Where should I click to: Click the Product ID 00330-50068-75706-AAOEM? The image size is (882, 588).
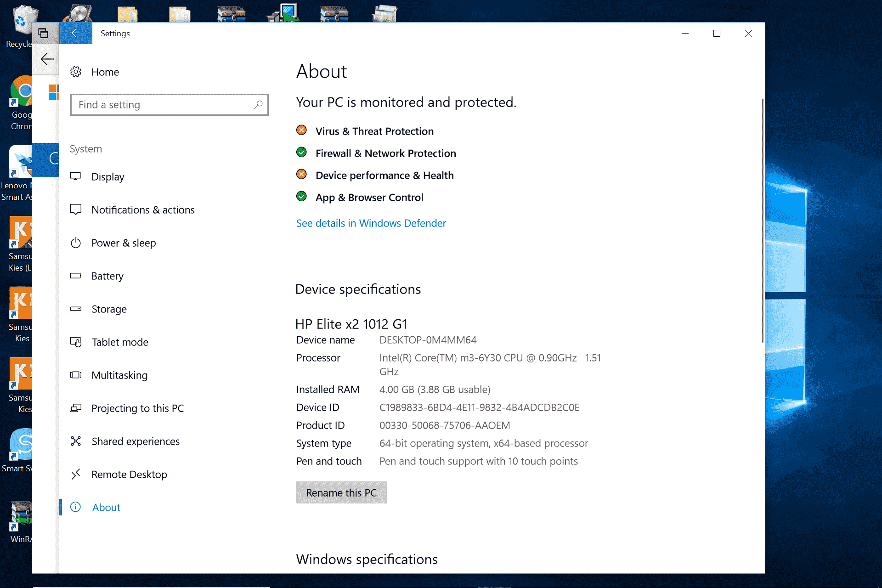(x=445, y=425)
